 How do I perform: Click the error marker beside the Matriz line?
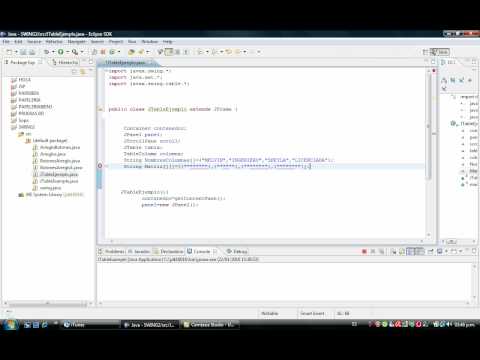[x=100, y=166]
